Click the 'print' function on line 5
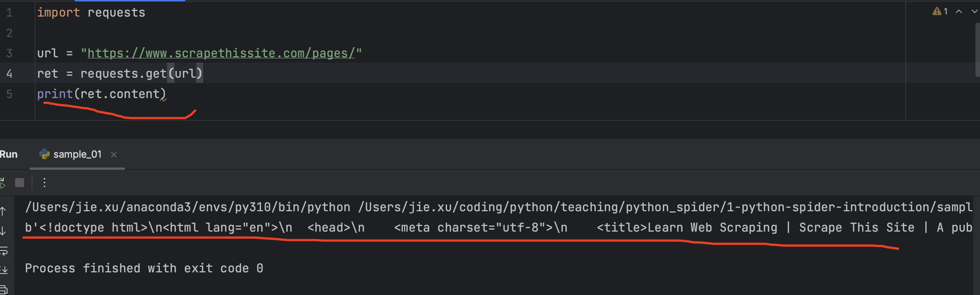 pyautogui.click(x=55, y=94)
